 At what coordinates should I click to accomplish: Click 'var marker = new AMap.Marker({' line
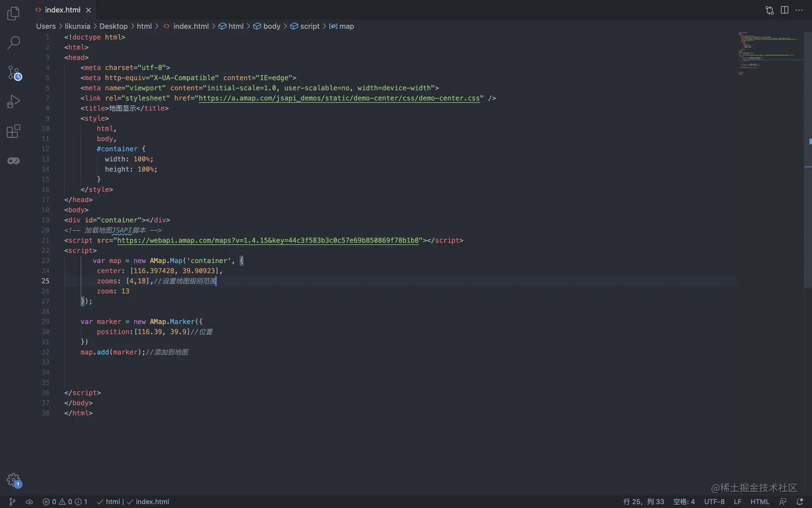141,321
